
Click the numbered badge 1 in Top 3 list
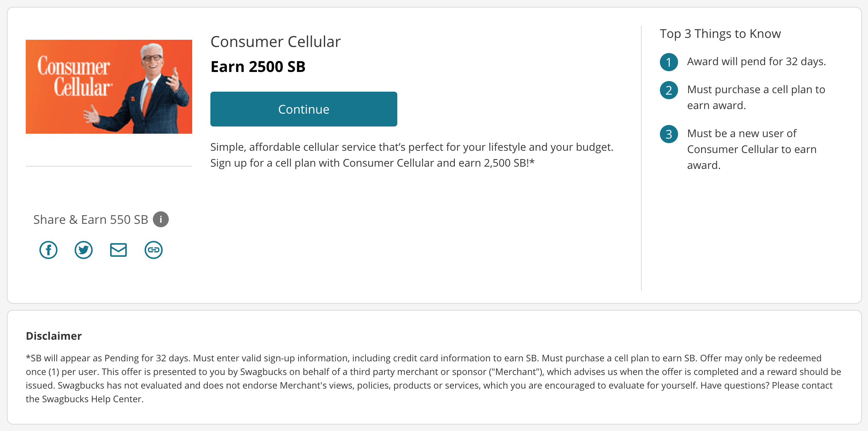click(x=669, y=62)
